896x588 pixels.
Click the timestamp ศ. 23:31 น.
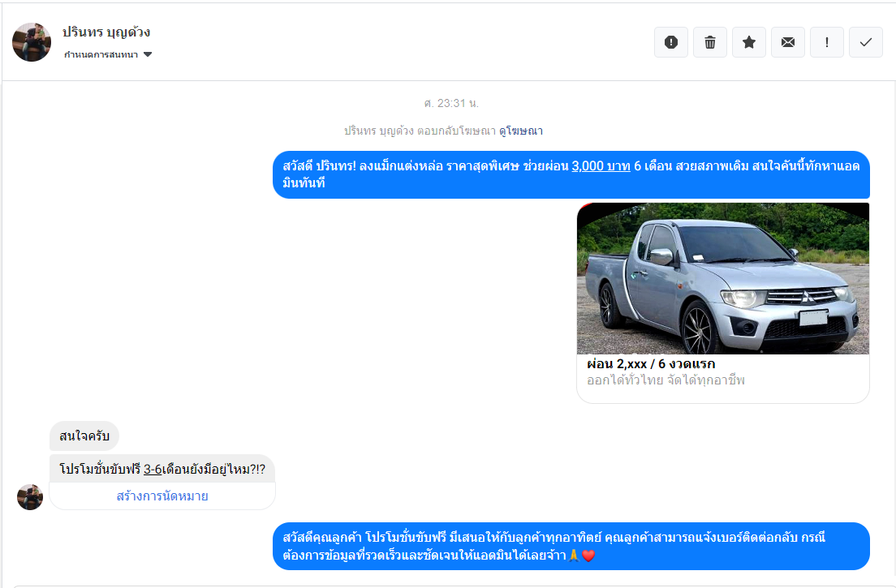pos(451,103)
